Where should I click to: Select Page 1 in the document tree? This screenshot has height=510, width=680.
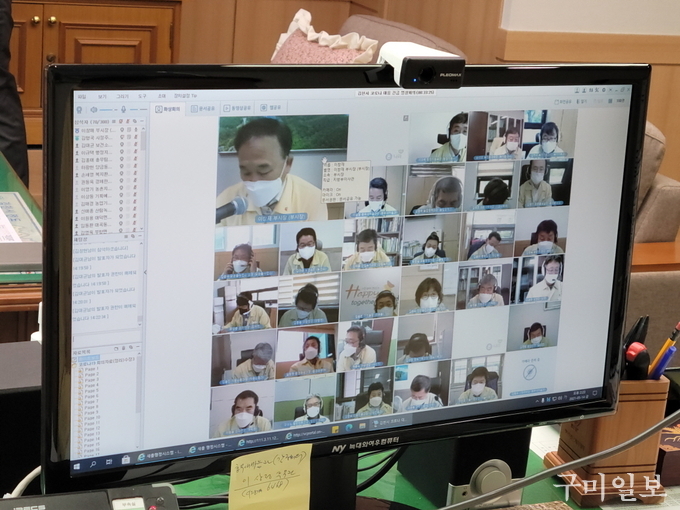click(92, 369)
